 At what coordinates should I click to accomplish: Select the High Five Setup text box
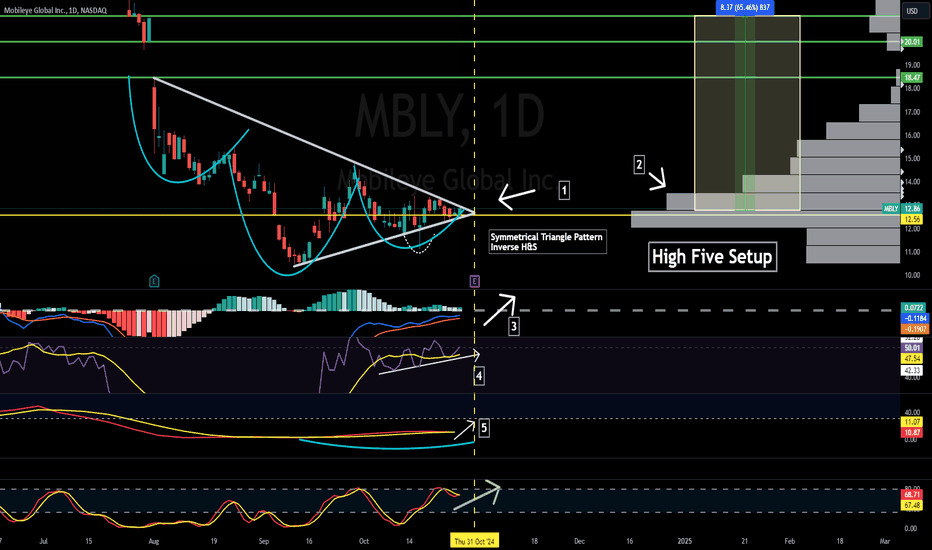pyautogui.click(x=712, y=256)
